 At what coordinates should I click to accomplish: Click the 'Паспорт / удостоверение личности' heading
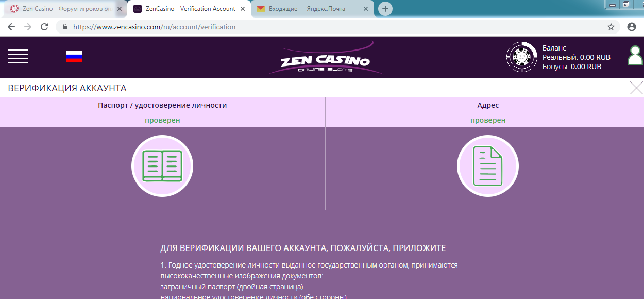(x=162, y=105)
